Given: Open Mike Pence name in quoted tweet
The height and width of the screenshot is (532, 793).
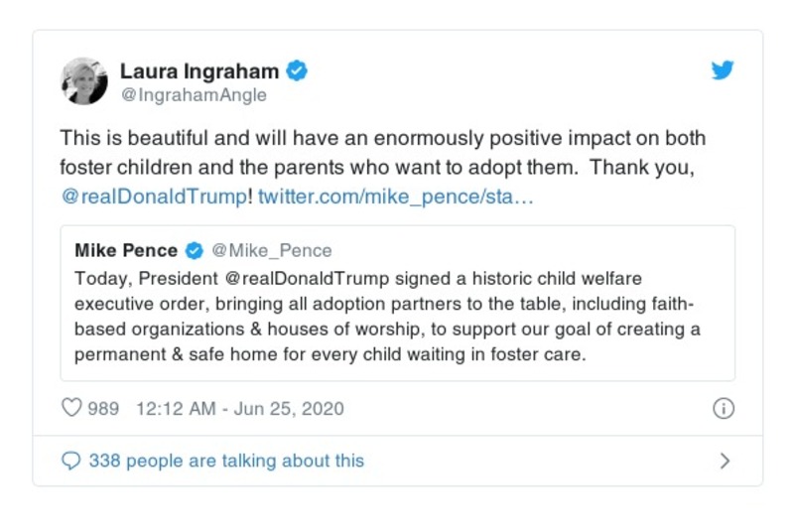Looking at the screenshot, I should (x=126, y=250).
